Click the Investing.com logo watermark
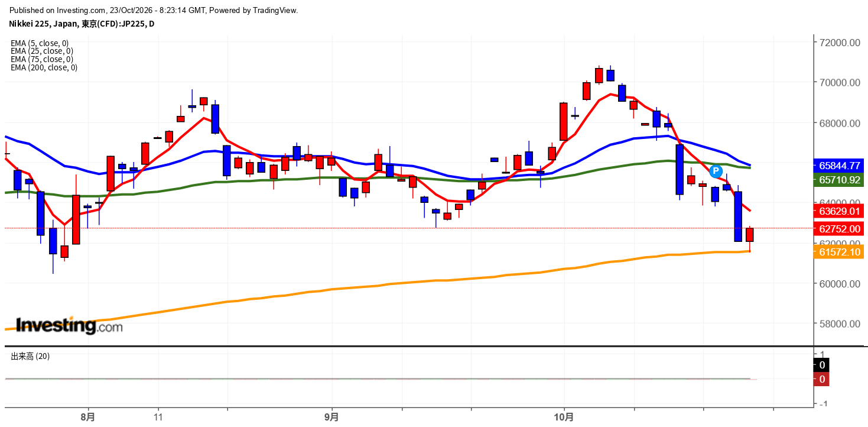The image size is (868, 427). pos(69,325)
